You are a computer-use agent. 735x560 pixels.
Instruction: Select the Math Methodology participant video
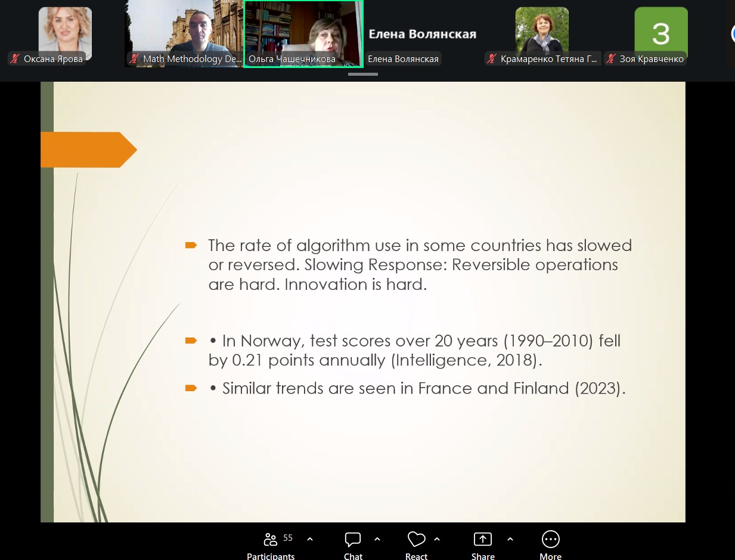[x=184, y=30]
